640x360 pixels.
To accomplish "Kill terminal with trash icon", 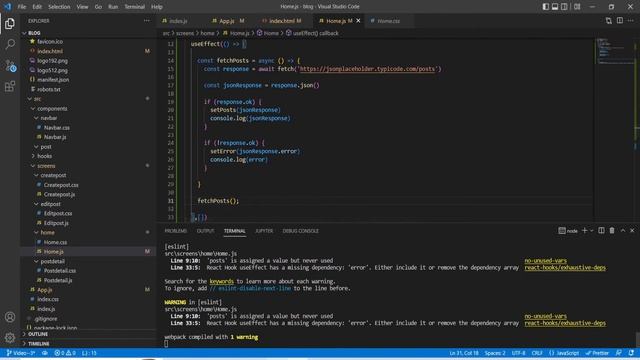I will point(612,231).
